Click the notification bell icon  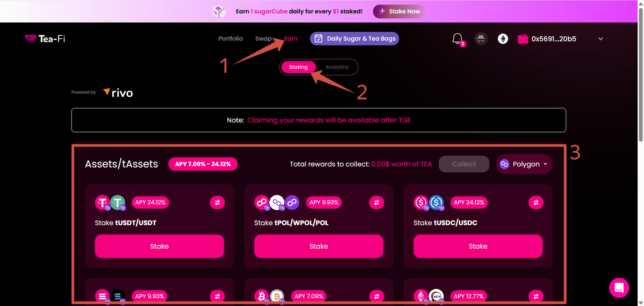click(457, 39)
